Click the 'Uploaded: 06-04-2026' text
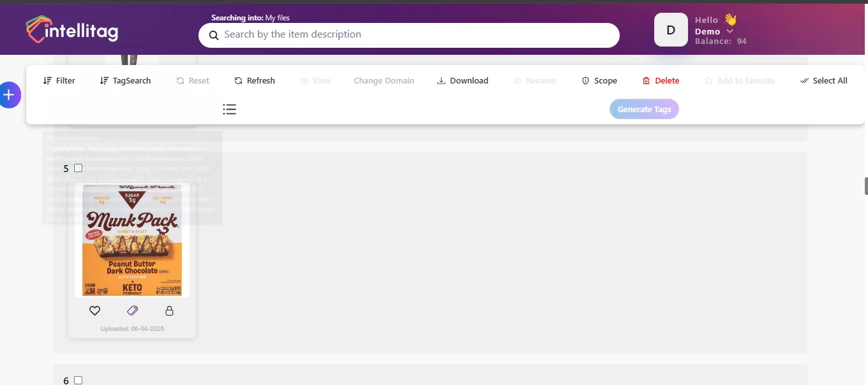 tap(132, 329)
